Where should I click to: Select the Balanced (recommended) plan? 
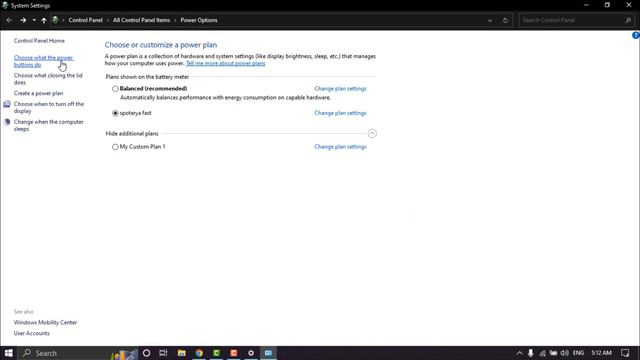coord(115,89)
